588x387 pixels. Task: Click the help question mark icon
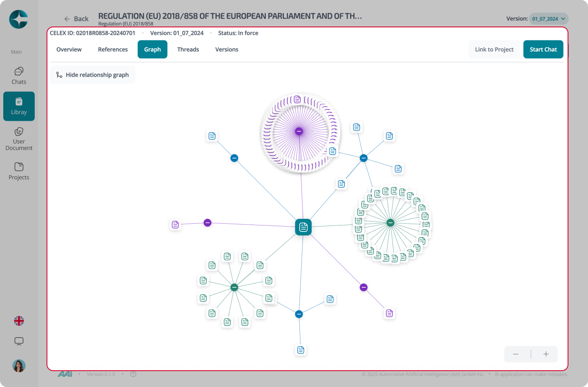click(x=133, y=374)
